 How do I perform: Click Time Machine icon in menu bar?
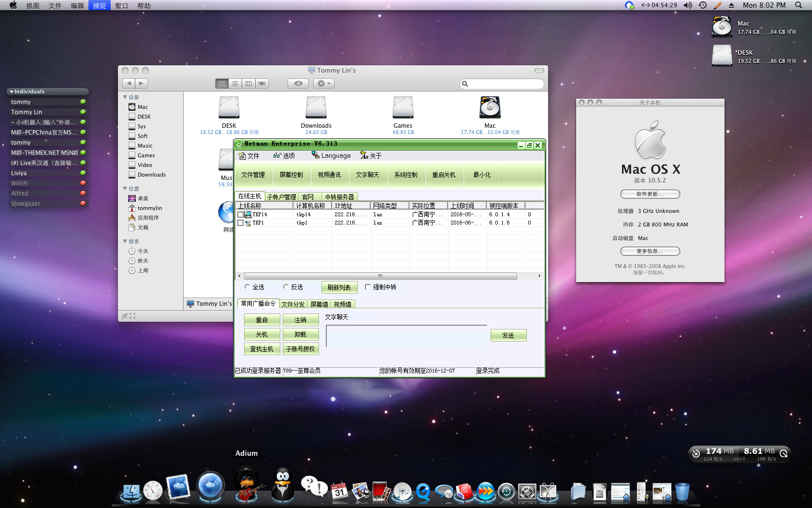coord(703,5)
